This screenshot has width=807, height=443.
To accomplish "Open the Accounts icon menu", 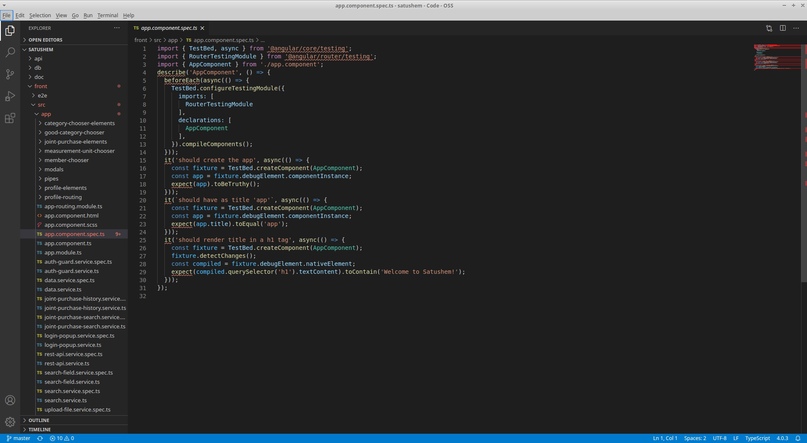I will [x=10, y=401].
